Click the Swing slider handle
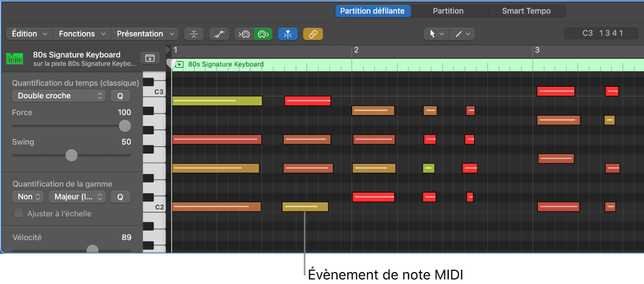Image resolution: width=644 pixels, height=284 pixels. click(x=72, y=156)
